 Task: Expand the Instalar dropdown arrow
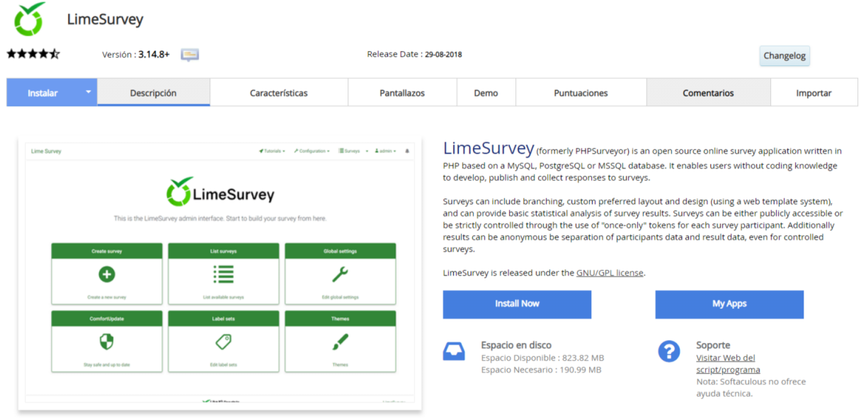click(88, 92)
